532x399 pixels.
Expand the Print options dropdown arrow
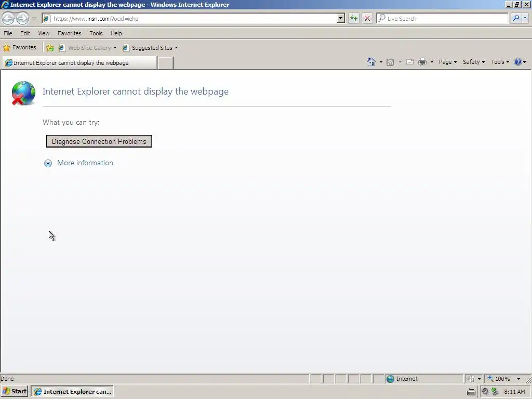click(432, 62)
